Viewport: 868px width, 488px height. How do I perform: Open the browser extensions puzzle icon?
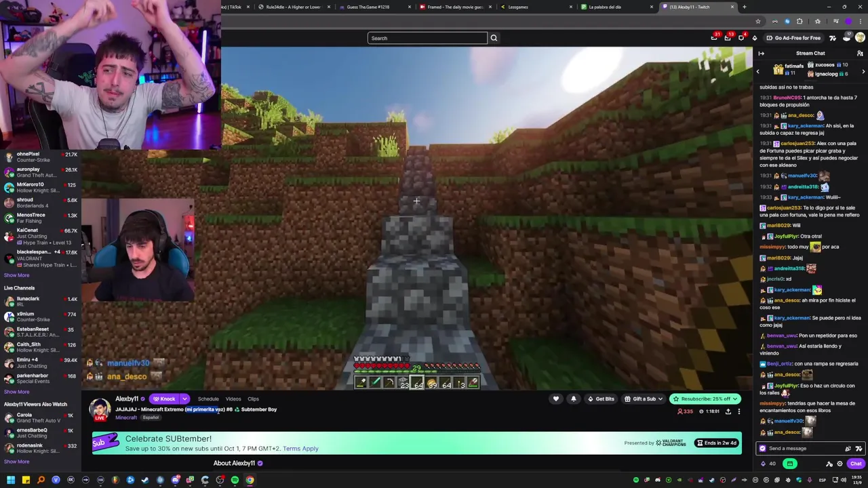point(800,21)
